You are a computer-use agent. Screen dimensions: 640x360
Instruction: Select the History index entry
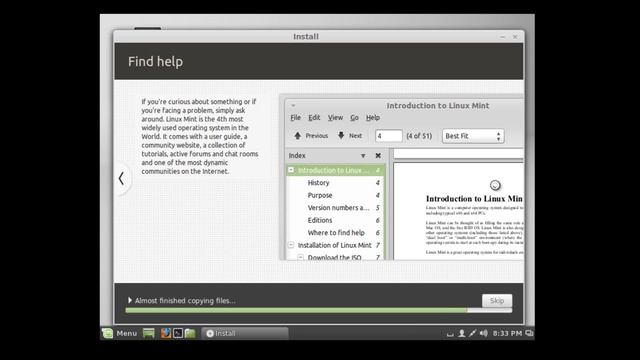pos(318,183)
